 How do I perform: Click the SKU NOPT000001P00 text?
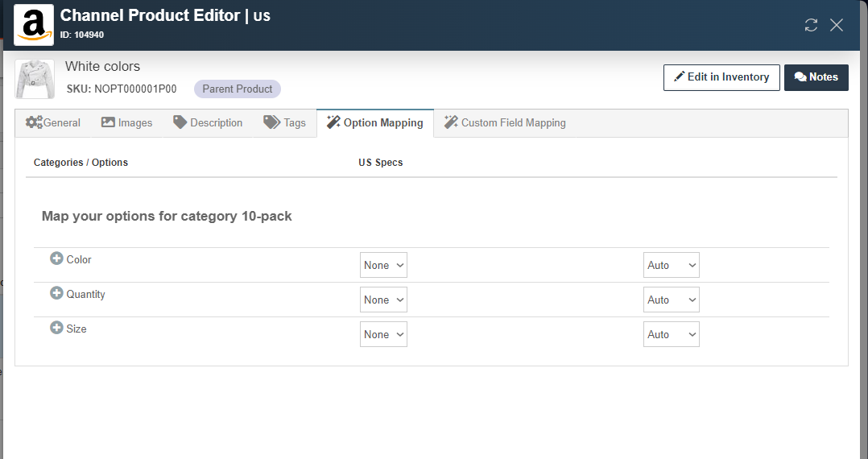[122, 89]
